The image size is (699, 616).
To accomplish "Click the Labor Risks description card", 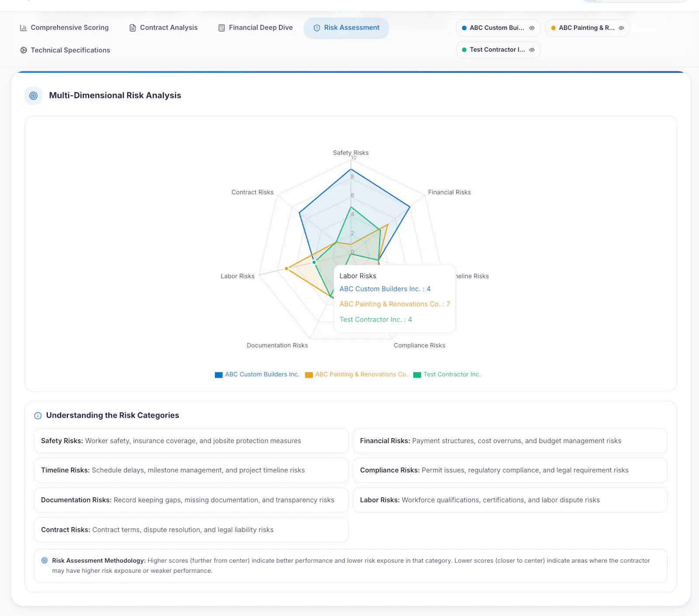I will tap(510, 500).
